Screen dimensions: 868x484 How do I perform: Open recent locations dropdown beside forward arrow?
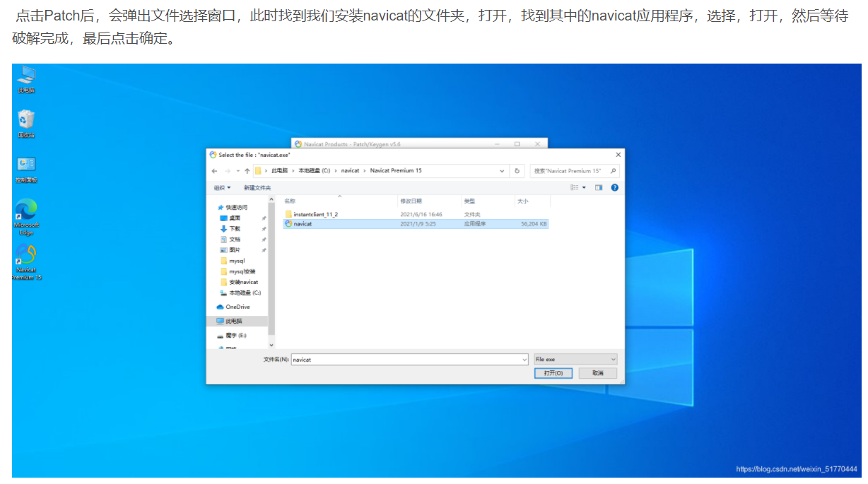coord(237,171)
